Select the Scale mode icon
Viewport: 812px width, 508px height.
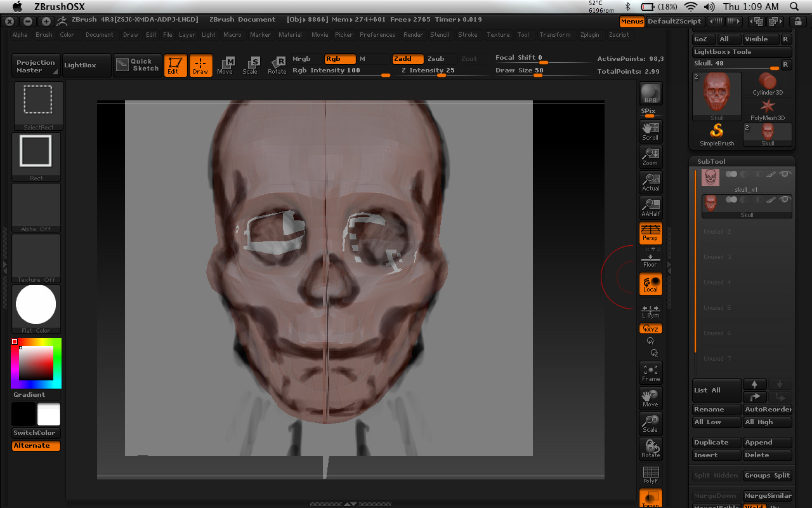(x=251, y=65)
